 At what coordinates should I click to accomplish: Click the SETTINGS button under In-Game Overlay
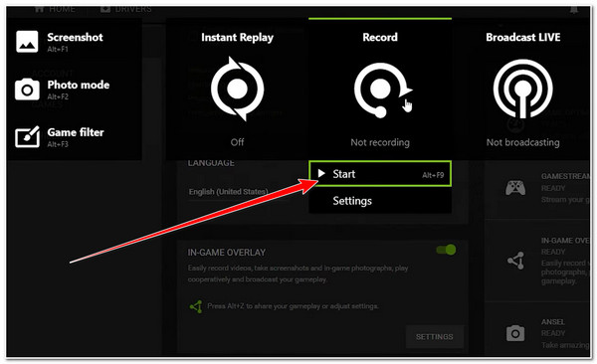435,336
